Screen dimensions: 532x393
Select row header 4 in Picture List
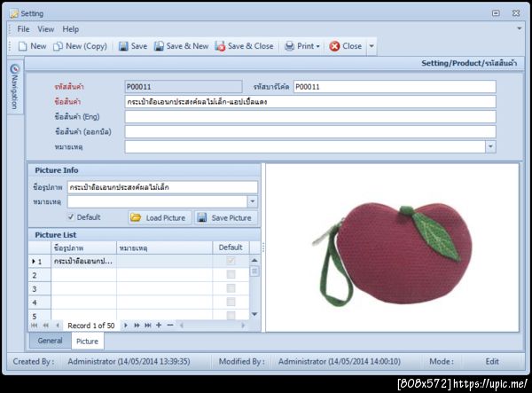(x=40, y=303)
